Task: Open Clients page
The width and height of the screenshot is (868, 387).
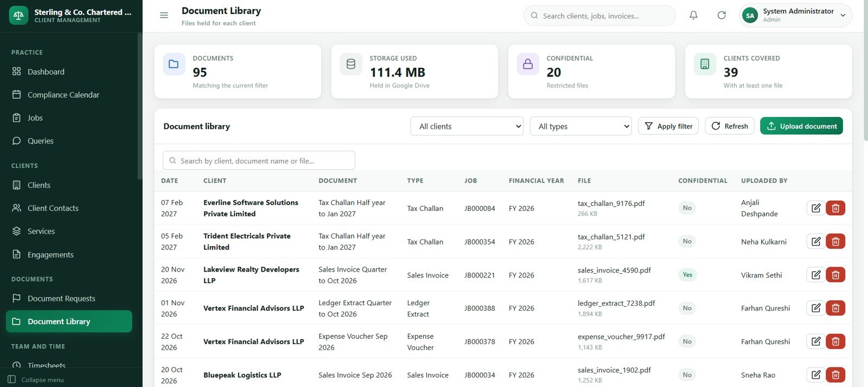Action: click(69, 185)
